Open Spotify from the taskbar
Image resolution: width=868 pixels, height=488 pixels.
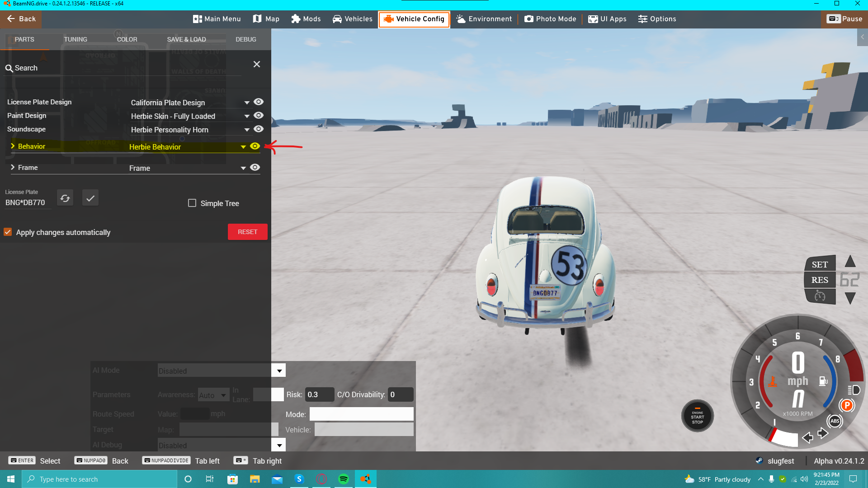click(344, 479)
